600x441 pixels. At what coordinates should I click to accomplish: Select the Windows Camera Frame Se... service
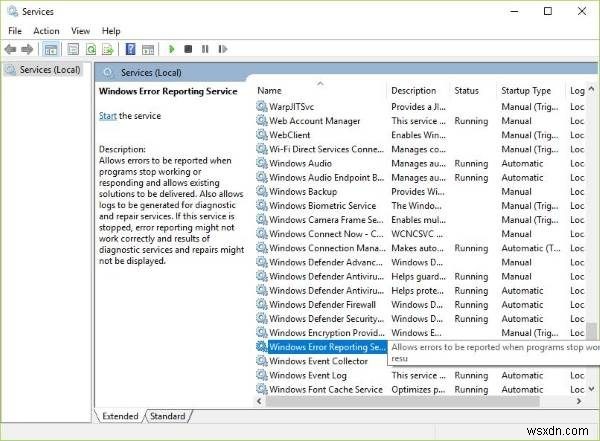pos(326,220)
